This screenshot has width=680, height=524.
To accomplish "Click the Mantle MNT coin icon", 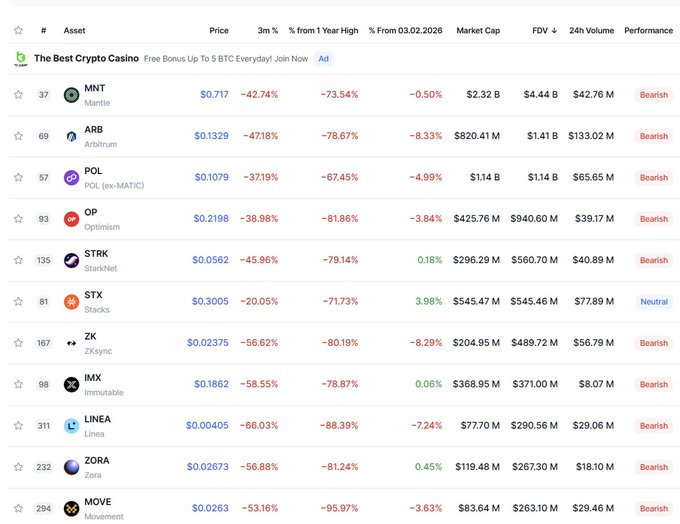I will click(x=71, y=95).
